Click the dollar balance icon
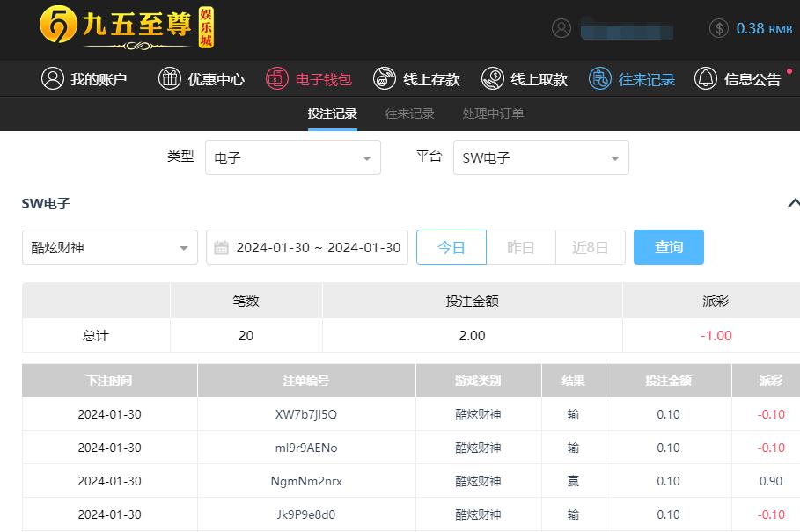The width and height of the screenshot is (800, 532). point(718,28)
